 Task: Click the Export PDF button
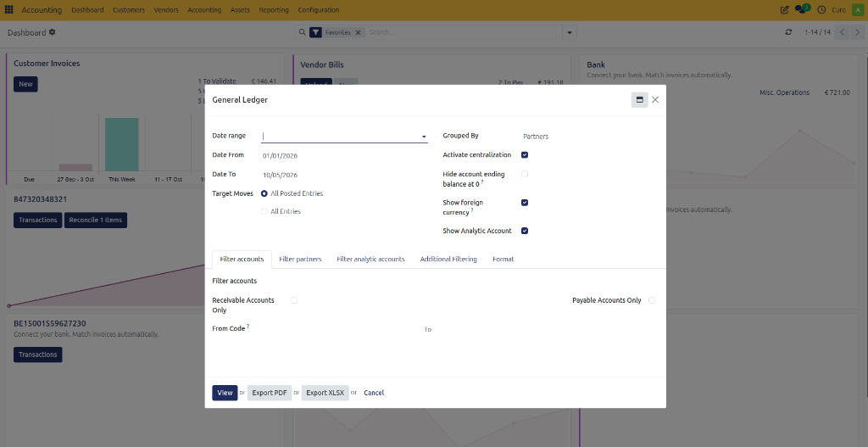[270, 393]
